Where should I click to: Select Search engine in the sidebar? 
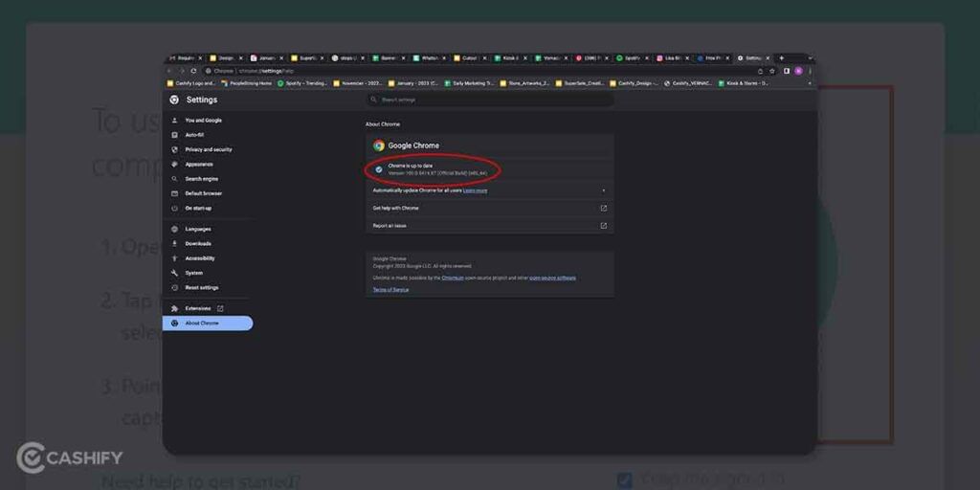click(201, 179)
